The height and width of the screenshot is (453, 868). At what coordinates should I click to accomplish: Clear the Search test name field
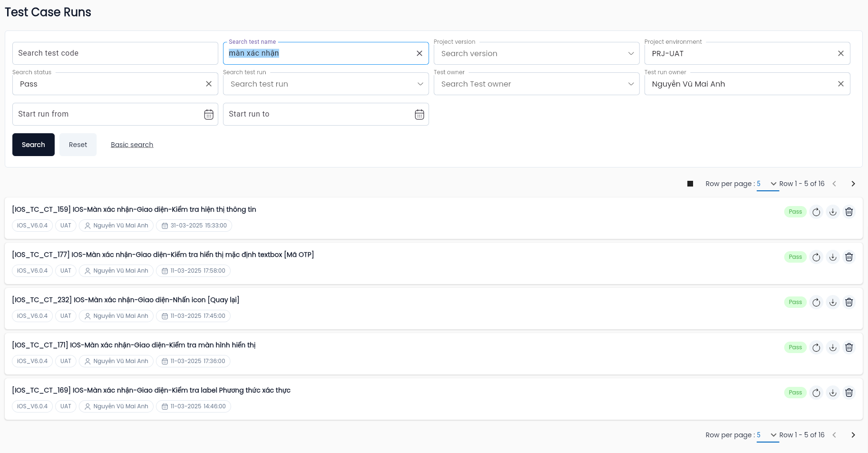pyautogui.click(x=419, y=53)
